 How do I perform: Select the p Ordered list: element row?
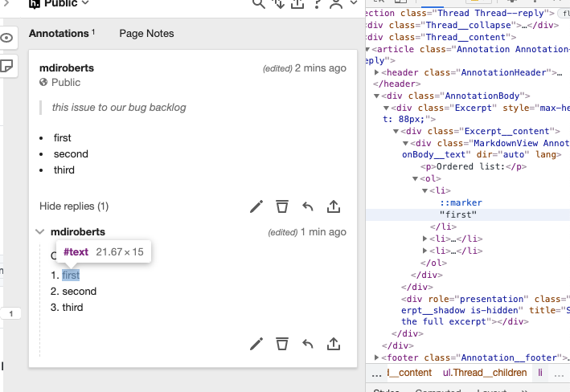click(474, 166)
